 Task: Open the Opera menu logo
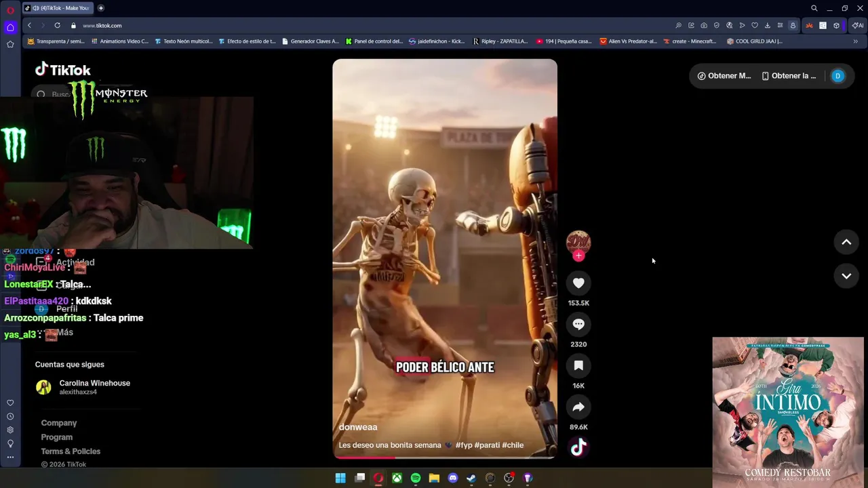click(10, 9)
